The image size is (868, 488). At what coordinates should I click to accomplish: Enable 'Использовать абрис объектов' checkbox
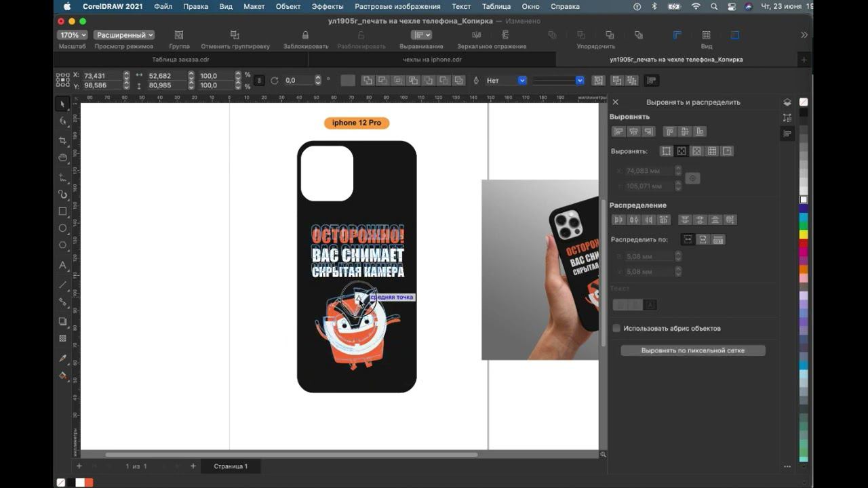(616, 328)
